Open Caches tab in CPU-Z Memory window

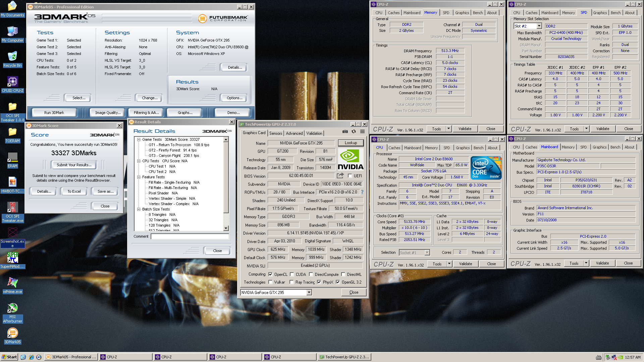393,13
